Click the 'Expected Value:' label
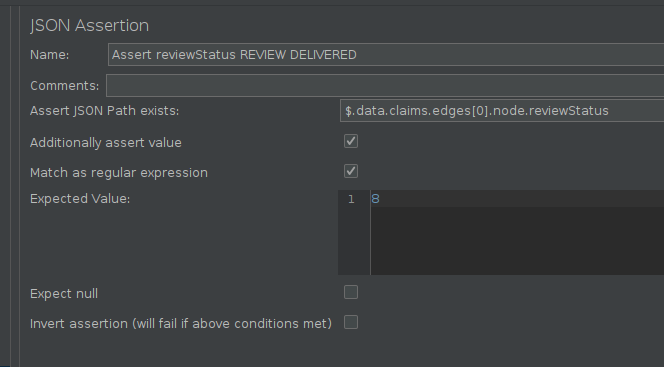The image size is (664, 367). tap(80, 199)
